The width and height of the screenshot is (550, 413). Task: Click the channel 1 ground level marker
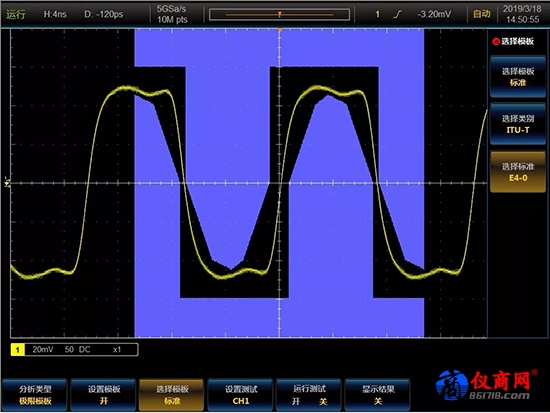point(7,182)
